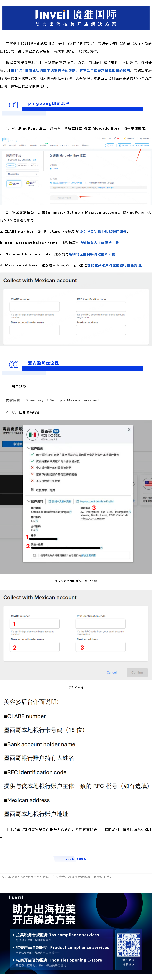The image size is (152, 980).
Task: Click CLABE number field in form without Cancel
Action: tap(35, 307)
